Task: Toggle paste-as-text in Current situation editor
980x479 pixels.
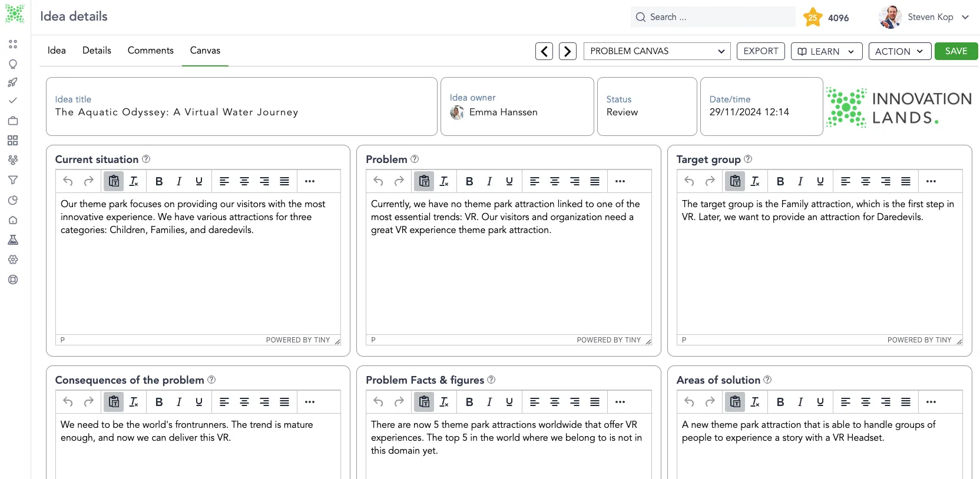Action: 114,181
